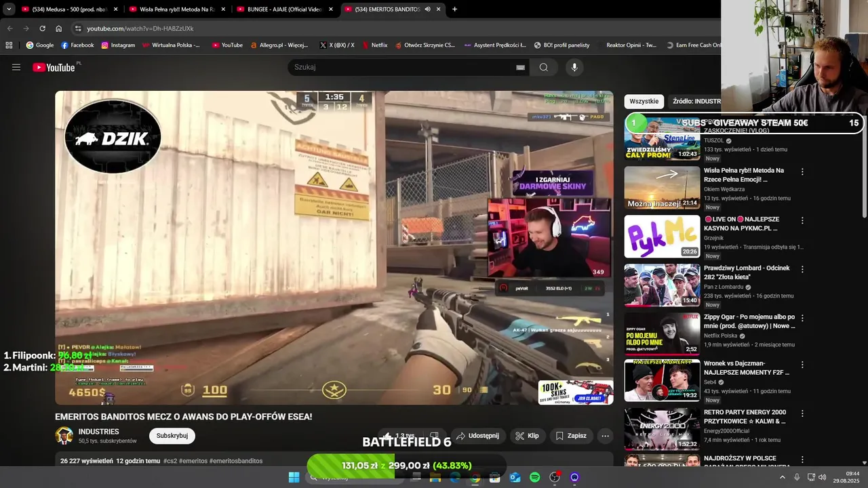868x488 pixels.
Task: Open options menu for Prawdziwy Lombard video
Action: tap(802, 270)
